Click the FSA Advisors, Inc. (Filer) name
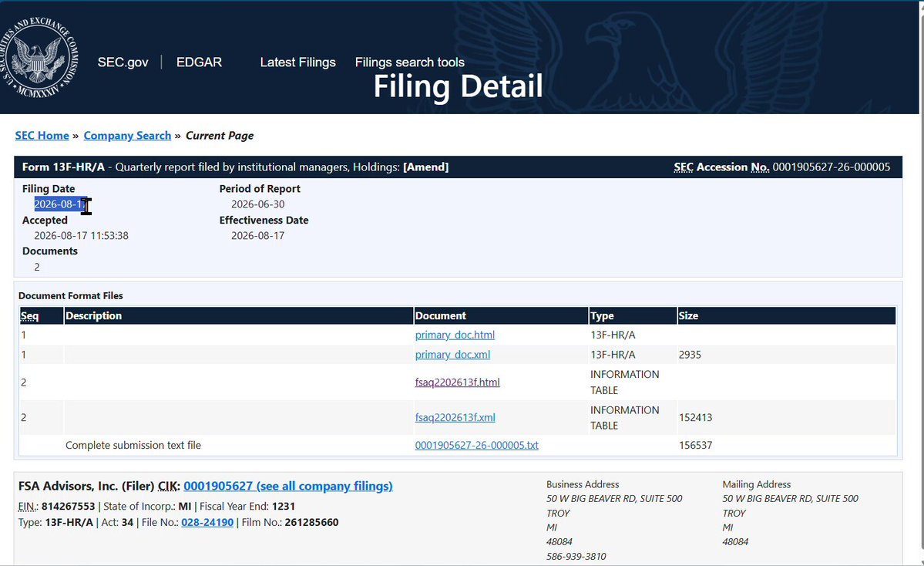The height and width of the screenshot is (566, 924). (x=86, y=486)
